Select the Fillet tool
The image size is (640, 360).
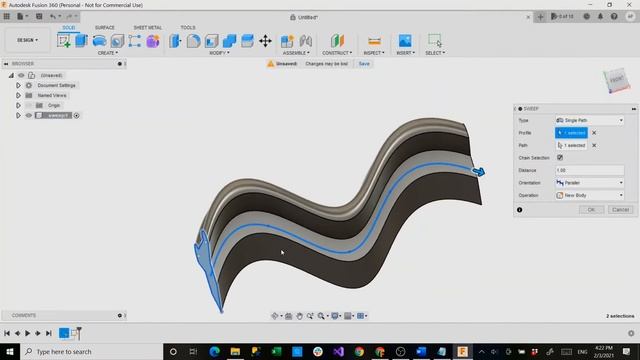(x=193, y=41)
